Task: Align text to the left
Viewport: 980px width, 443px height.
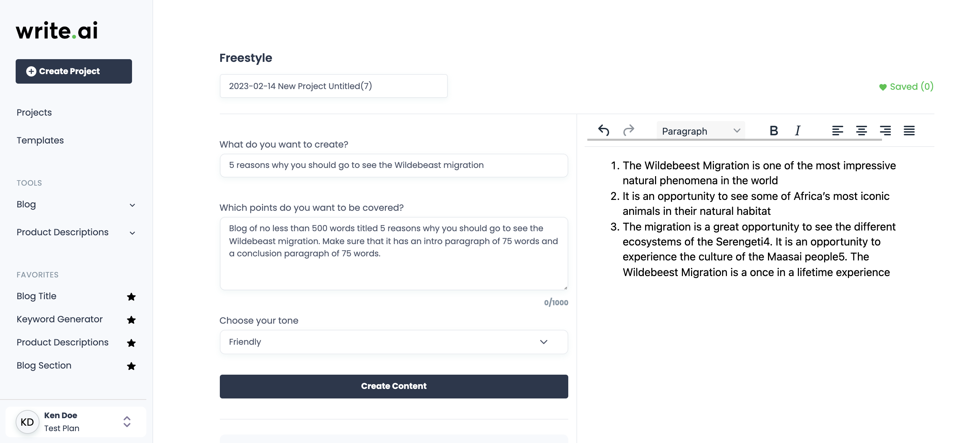Action: pyautogui.click(x=837, y=131)
